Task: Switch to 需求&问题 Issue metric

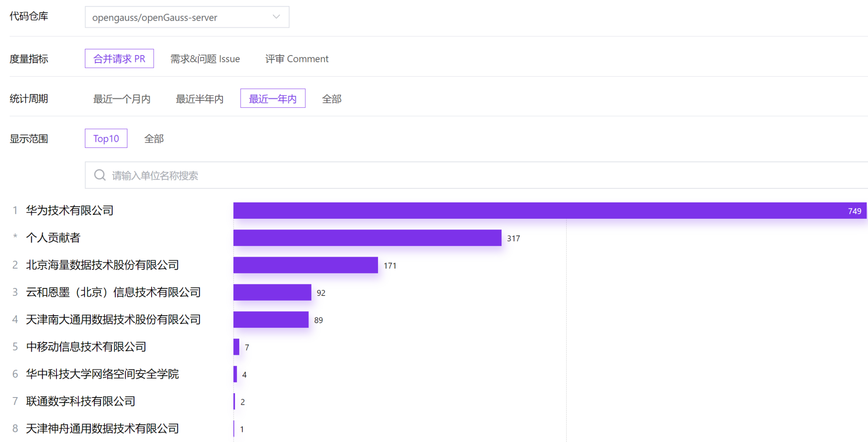Action: tap(205, 59)
